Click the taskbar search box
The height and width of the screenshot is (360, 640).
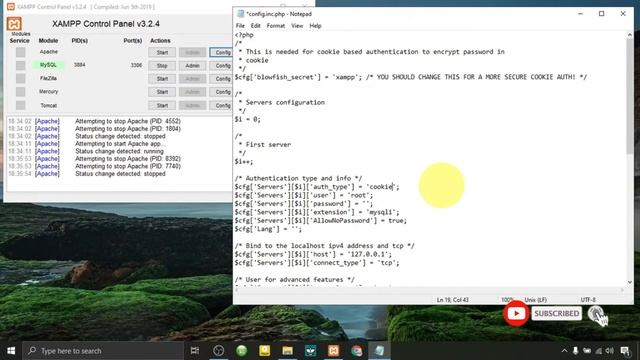[x=103, y=351]
